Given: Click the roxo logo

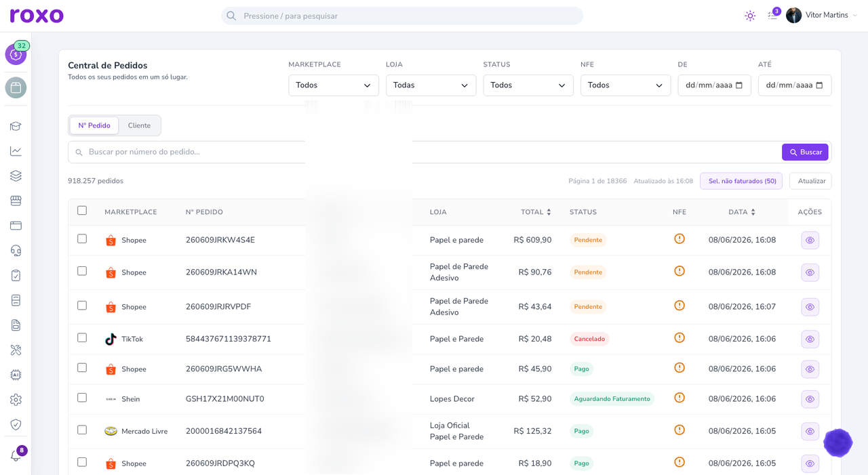Looking at the screenshot, I should coord(37,15).
